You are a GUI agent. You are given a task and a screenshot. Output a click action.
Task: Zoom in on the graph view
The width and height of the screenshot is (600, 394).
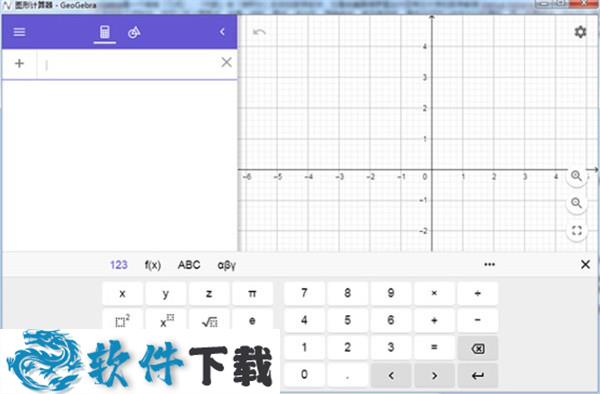tap(577, 176)
